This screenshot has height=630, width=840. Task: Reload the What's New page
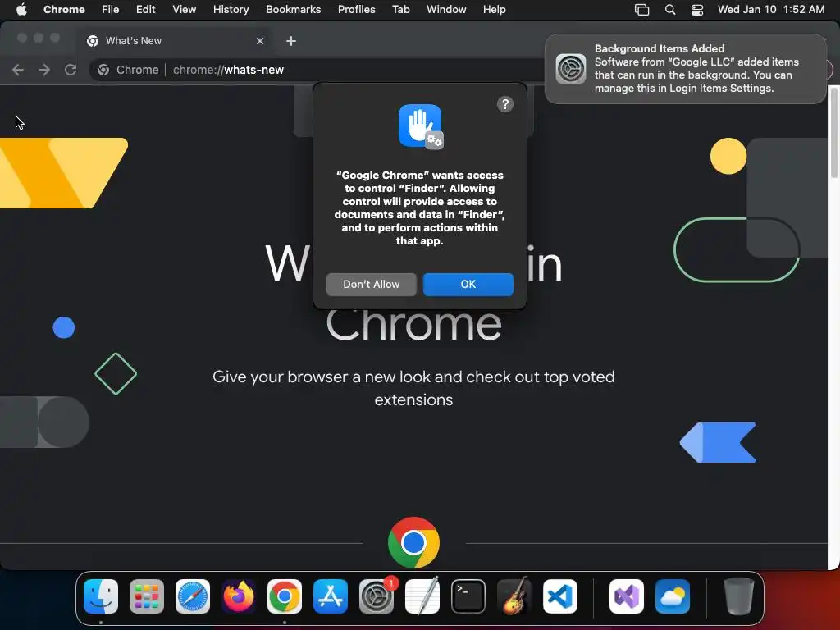pos(71,70)
